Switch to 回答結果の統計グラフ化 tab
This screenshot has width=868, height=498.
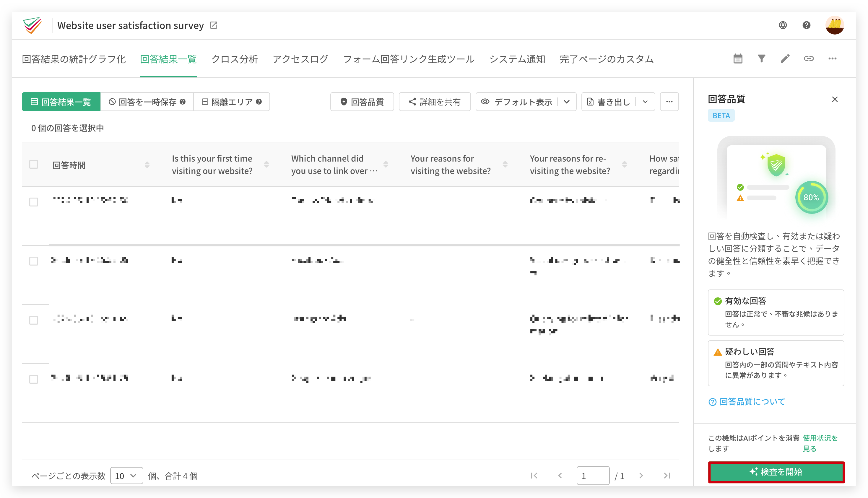point(74,59)
